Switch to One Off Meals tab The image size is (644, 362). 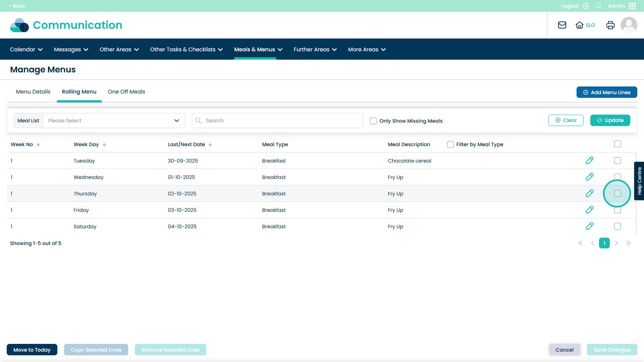pyautogui.click(x=126, y=92)
